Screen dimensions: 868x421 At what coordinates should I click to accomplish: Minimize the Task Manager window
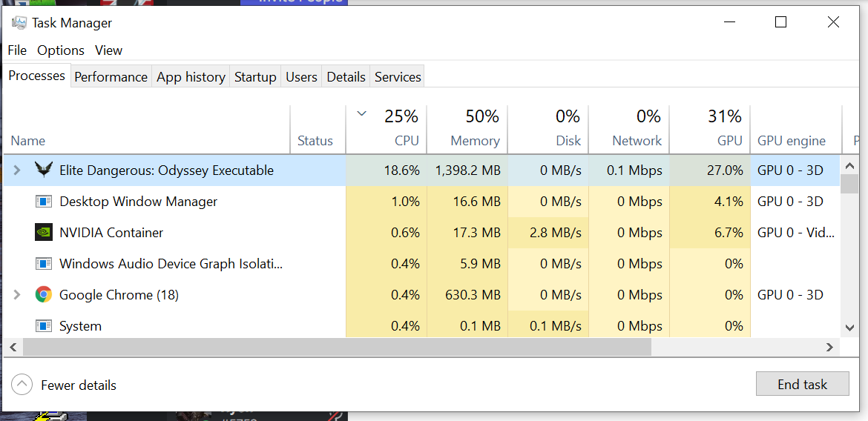click(x=729, y=22)
